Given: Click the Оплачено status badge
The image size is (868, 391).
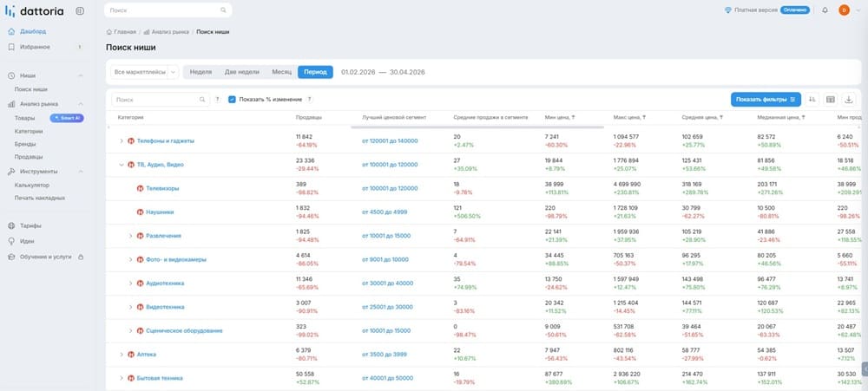Looking at the screenshot, I should (795, 10).
